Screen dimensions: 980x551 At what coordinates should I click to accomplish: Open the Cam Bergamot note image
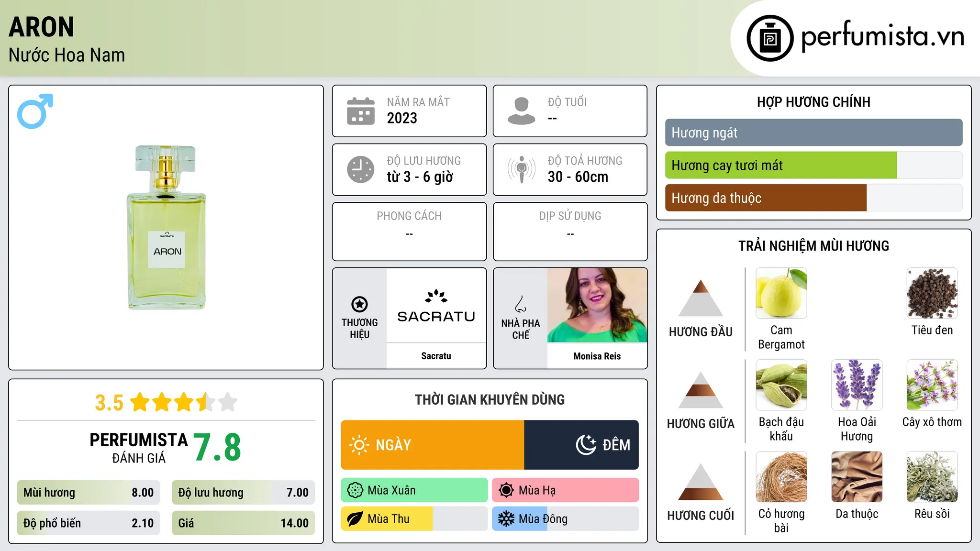tap(781, 293)
